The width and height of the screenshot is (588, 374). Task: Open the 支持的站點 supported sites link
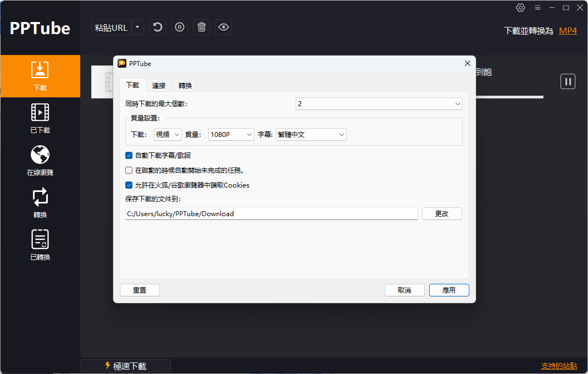tap(559, 366)
